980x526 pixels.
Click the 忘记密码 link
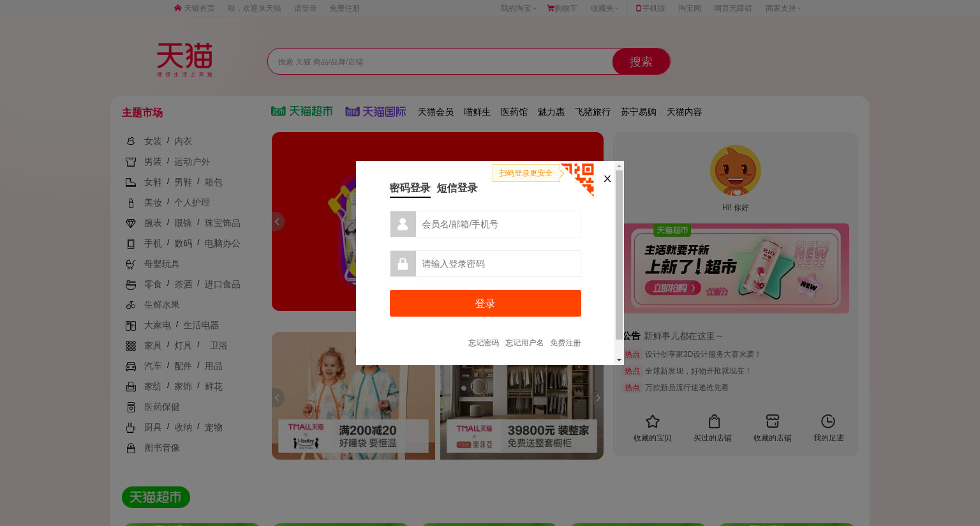[484, 343]
